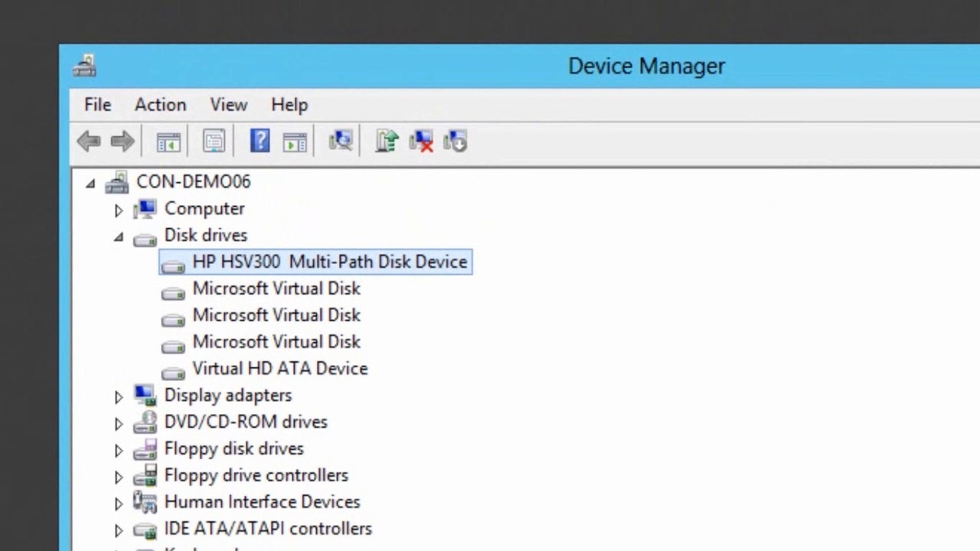The image size is (980, 551).
Task: Select the IDE ATA/ATAPI controllers label
Action: click(268, 529)
